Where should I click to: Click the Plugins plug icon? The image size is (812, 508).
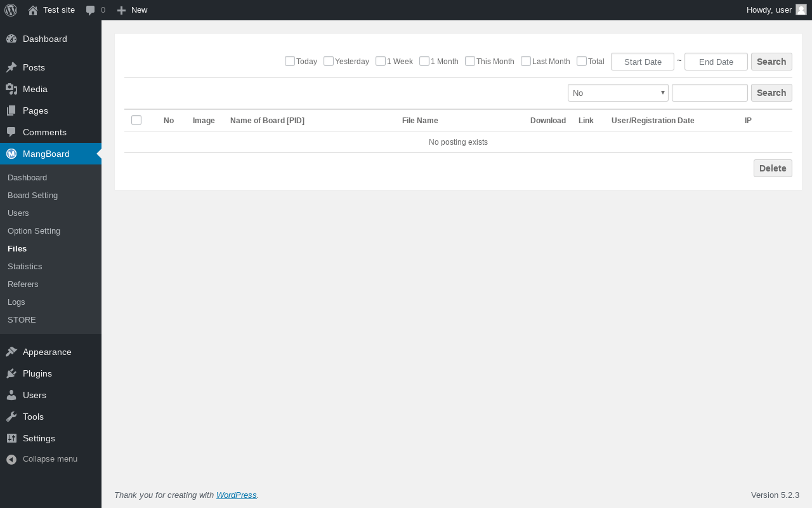tap(11, 373)
